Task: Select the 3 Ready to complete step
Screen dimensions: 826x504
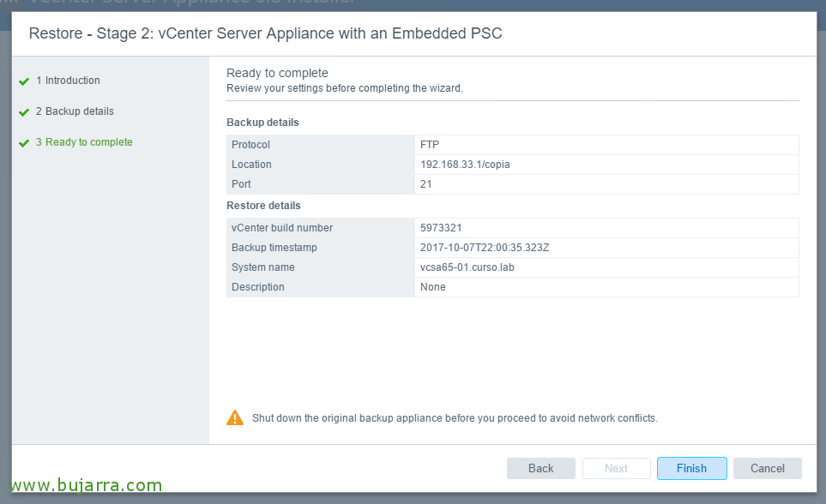Action: pyautogui.click(x=84, y=142)
